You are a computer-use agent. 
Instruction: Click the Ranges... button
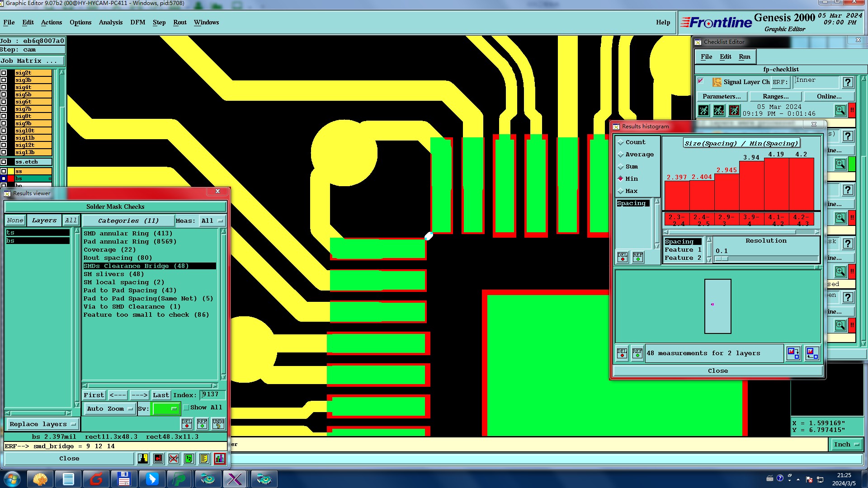coord(776,97)
